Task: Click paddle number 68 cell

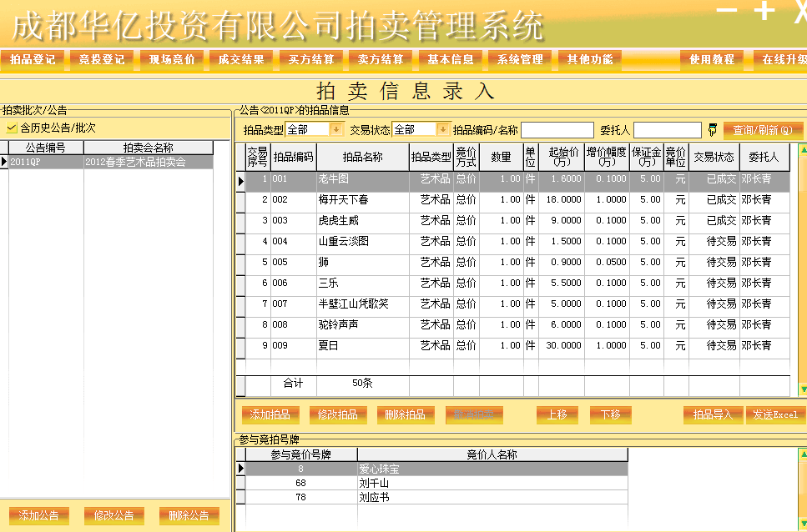Action: [x=301, y=483]
